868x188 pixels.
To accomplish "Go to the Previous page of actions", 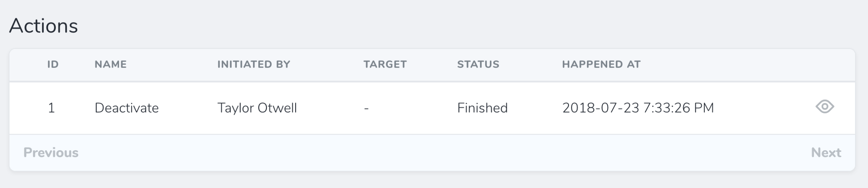I will pyautogui.click(x=51, y=152).
